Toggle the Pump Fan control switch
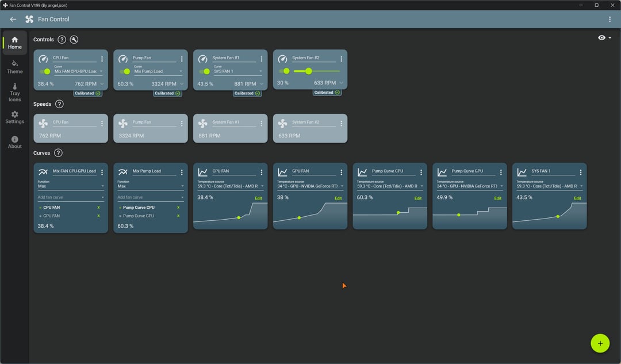Viewport: 621px width, 364px height. tap(125, 71)
